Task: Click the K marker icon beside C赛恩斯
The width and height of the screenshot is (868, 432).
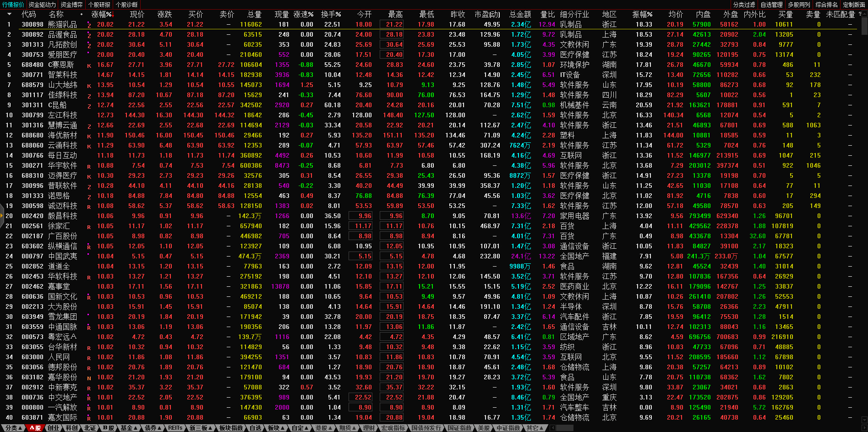Action: tap(89, 66)
